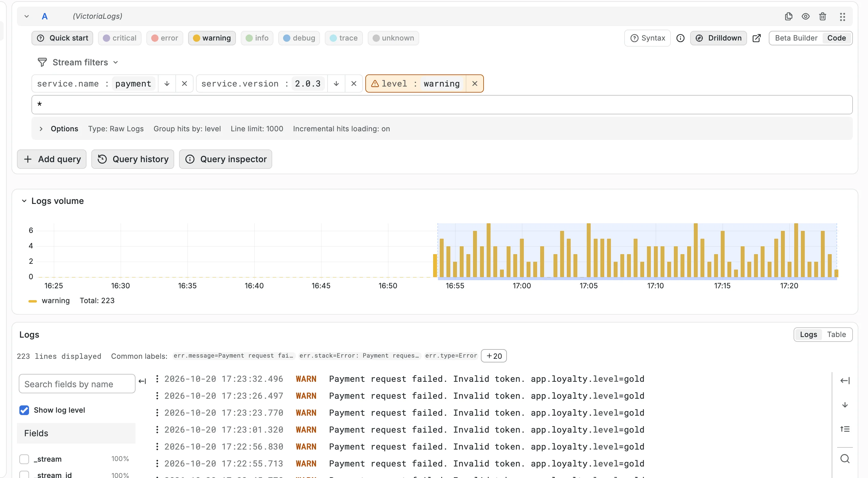
Task: Open menu for the 17:23:23.770 log line
Action: coord(157,413)
